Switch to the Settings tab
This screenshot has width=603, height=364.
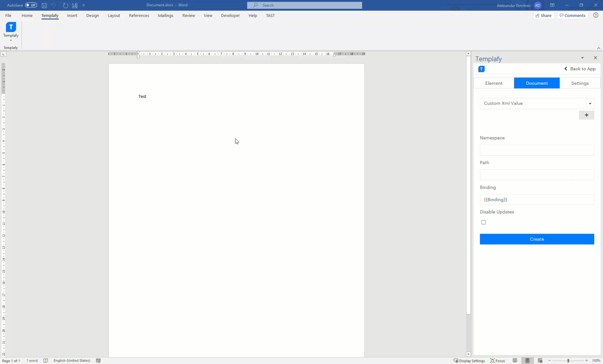point(580,83)
